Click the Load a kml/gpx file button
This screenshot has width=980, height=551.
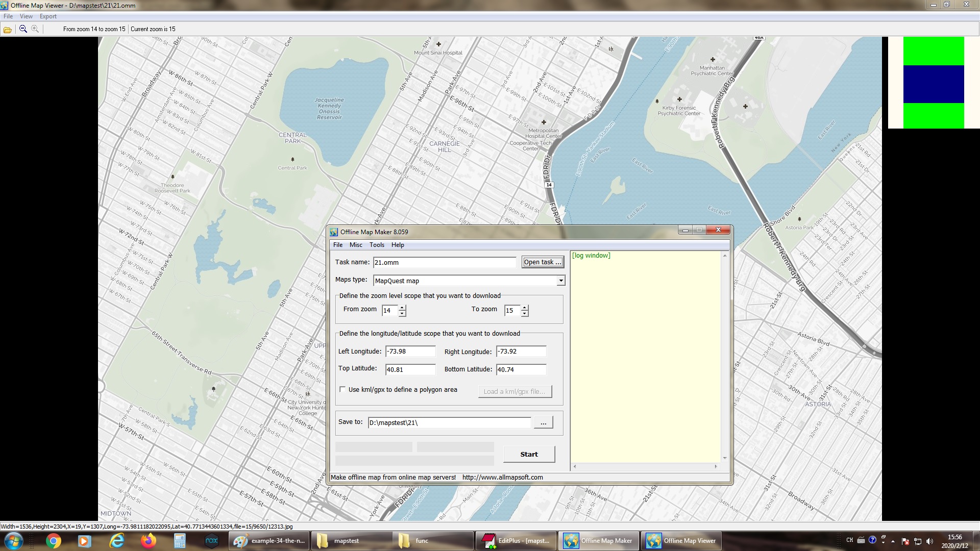[514, 391]
